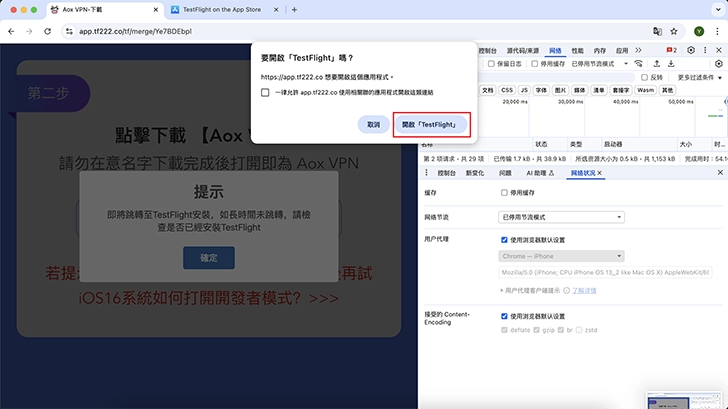Import HAR file upload icon
728x409 pixels.
[x=656, y=64]
